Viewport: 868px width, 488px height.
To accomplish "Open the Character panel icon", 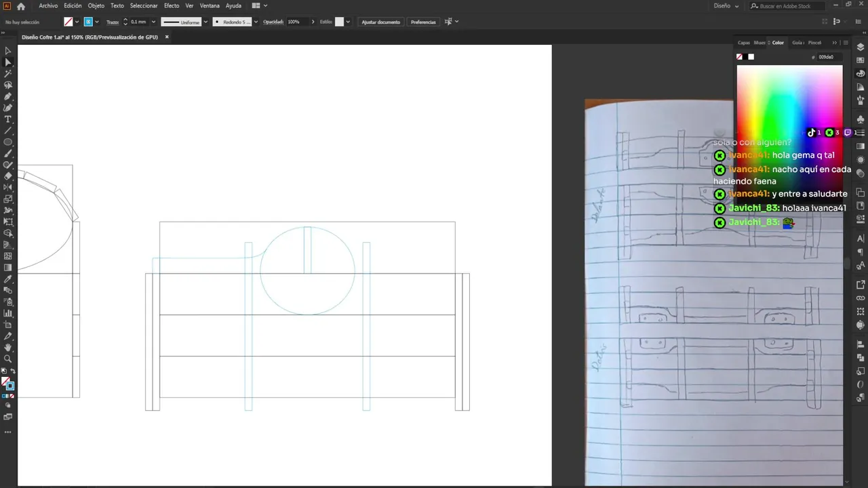I will point(861,239).
